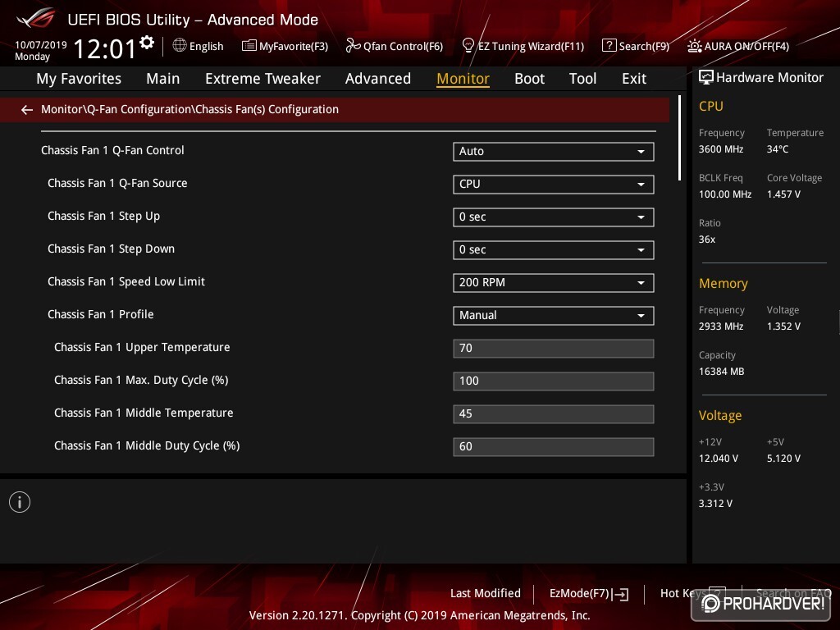Go back using the left arrow icon
This screenshot has height=630, width=840.
[x=27, y=110]
